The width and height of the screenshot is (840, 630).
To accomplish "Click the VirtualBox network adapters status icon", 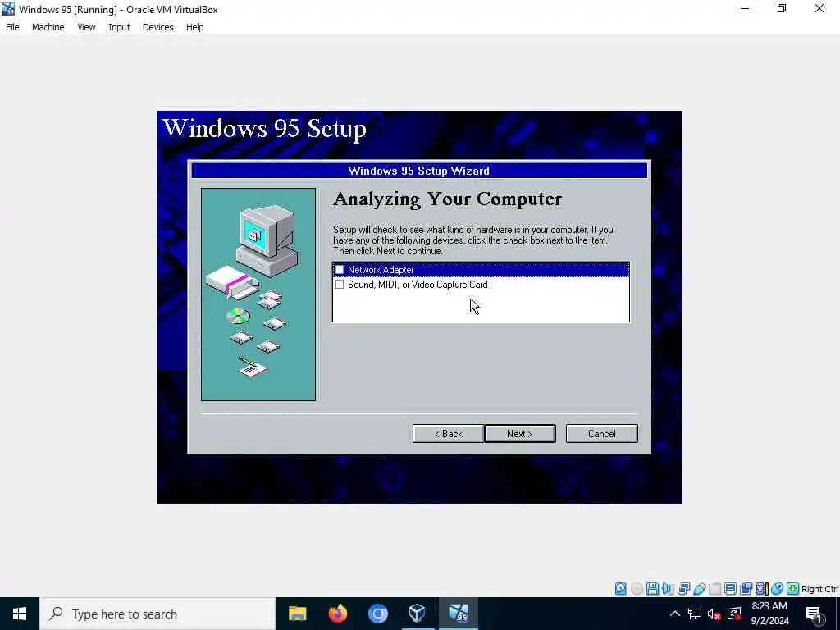I will [x=683, y=589].
